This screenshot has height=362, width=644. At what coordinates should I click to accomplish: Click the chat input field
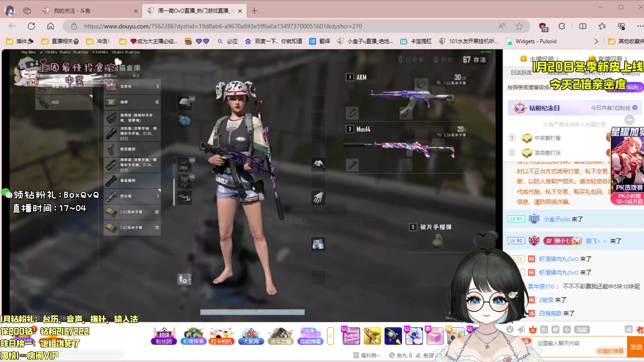(570, 343)
